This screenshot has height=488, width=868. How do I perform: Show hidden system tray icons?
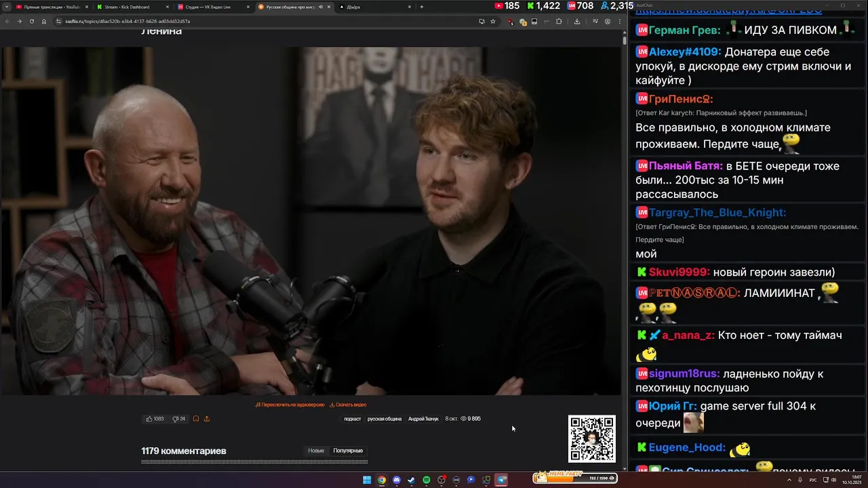point(789,480)
